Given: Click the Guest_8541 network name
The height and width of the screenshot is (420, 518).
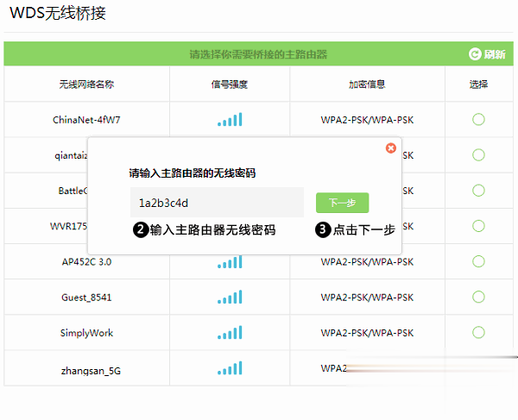Looking at the screenshot, I should pyautogui.click(x=86, y=298).
